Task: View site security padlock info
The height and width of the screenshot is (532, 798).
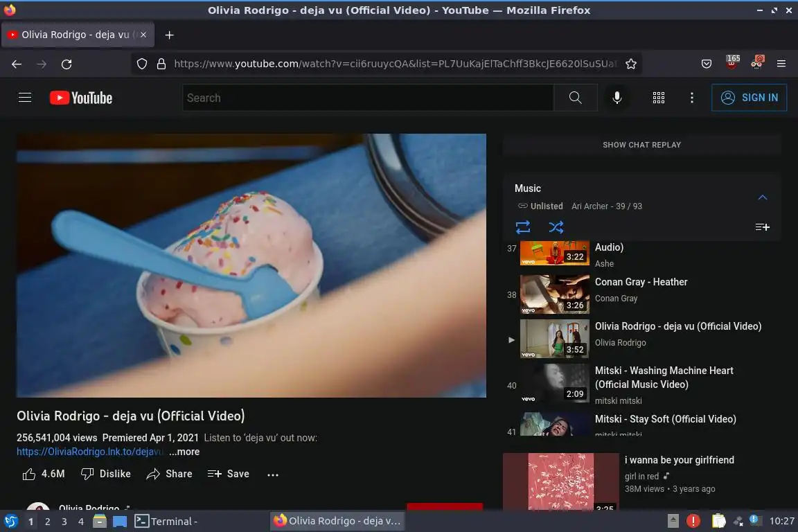Action: point(161,64)
